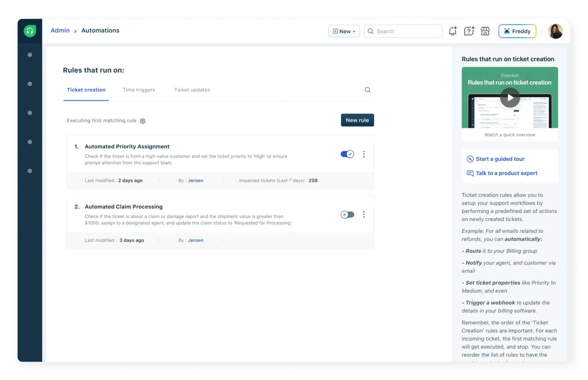Click Start a guided tour link
Viewport: 588px width, 380px height.
(x=500, y=159)
